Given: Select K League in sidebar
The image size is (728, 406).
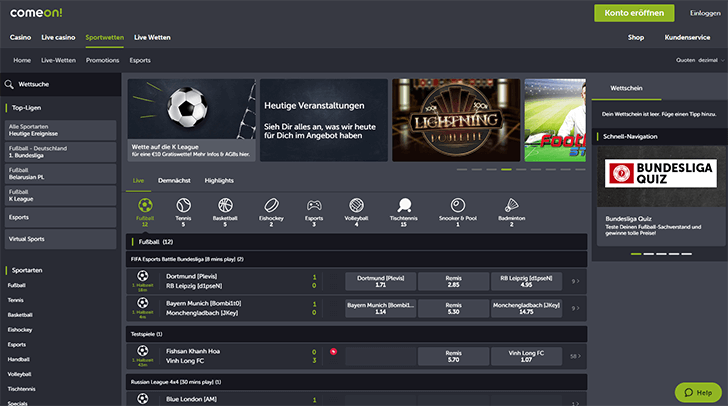Looking at the screenshot, I should click(x=60, y=196).
